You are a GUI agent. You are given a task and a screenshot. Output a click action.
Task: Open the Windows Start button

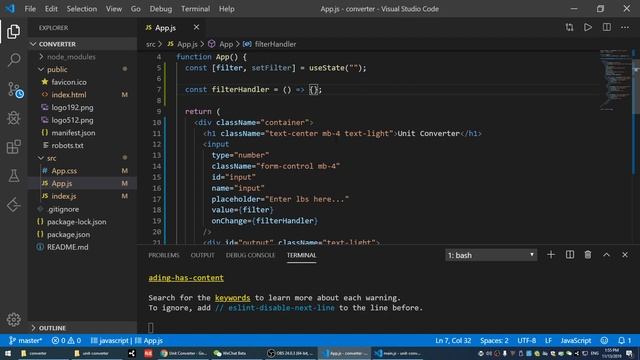pyautogui.click(x=8, y=353)
